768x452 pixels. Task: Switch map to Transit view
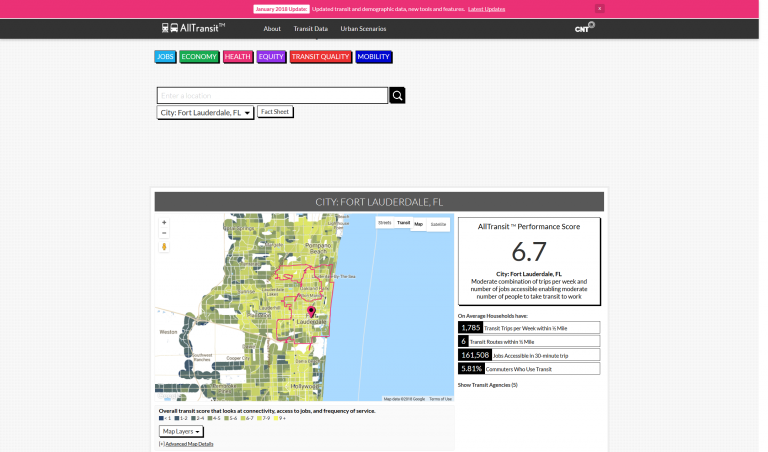coord(403,223)
